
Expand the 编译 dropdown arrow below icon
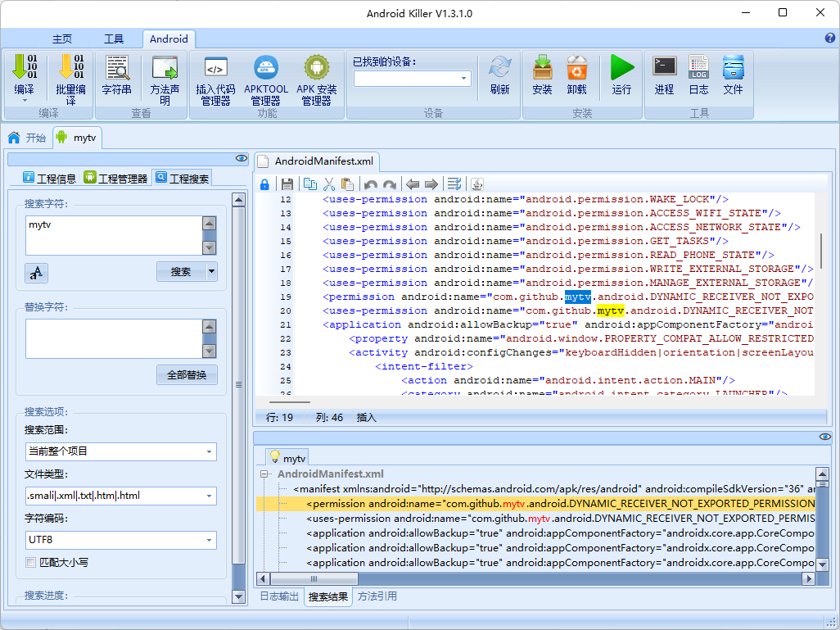coord(24,101)
